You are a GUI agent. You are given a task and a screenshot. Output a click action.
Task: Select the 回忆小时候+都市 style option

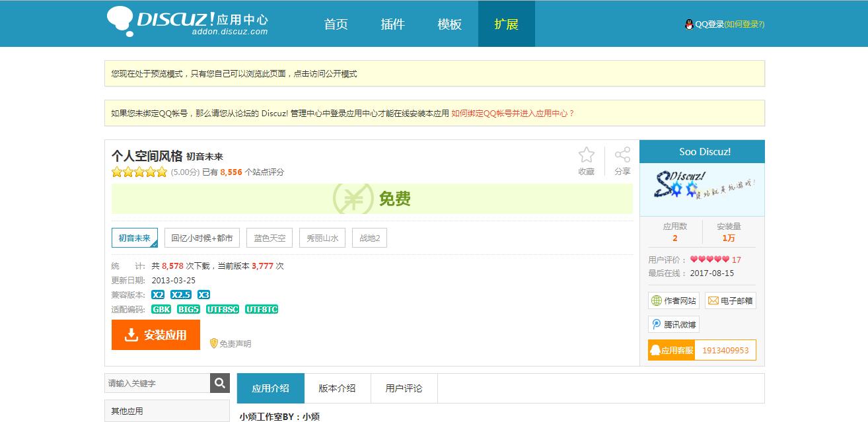click(202, 238)
